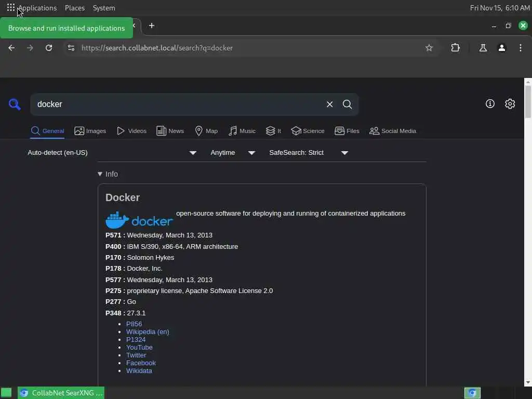The height and width of the screenshot is (399, 532).
Task: Open the Chrome three-dot menu
Action: pos(521,48)
